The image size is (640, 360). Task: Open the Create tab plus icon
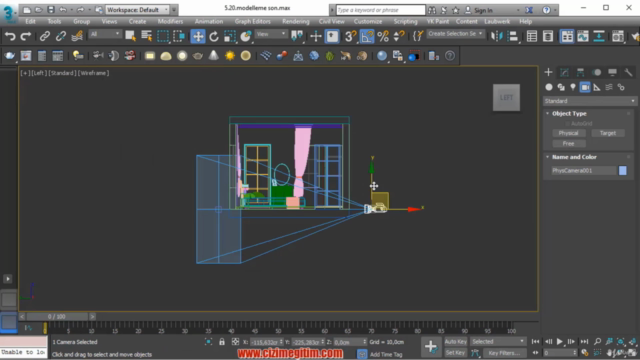tap(548, 73)
